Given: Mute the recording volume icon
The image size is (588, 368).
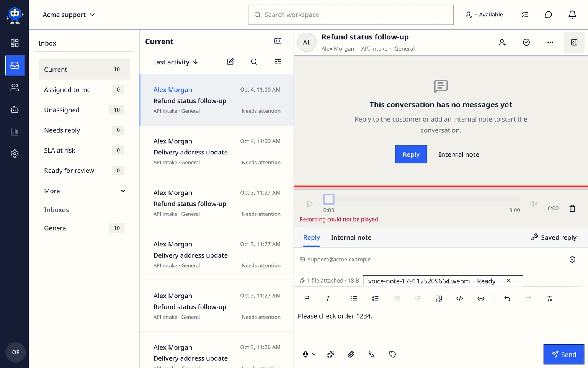Looking at the screenshot, I should [534, 204].
